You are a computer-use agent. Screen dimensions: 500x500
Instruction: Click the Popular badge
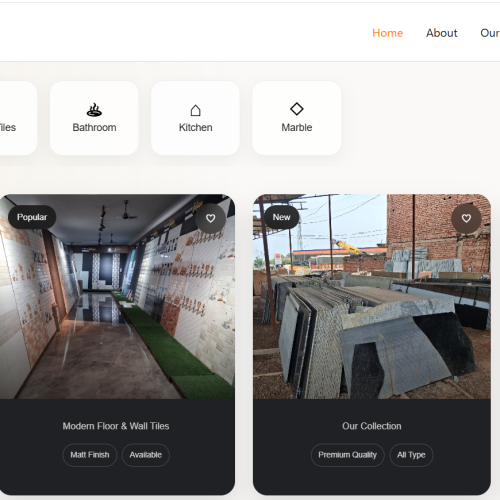(32, 217)
